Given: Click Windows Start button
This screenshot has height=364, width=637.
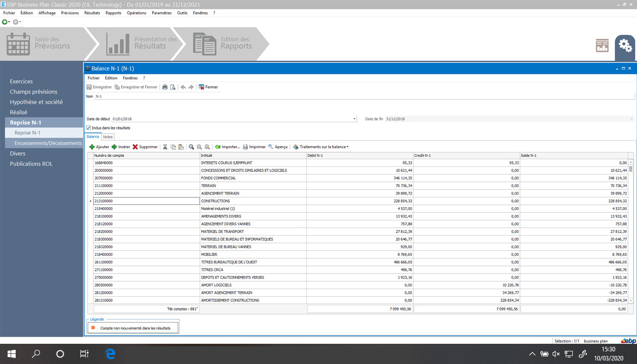Looking at the screenshot, I should point(12,354).
